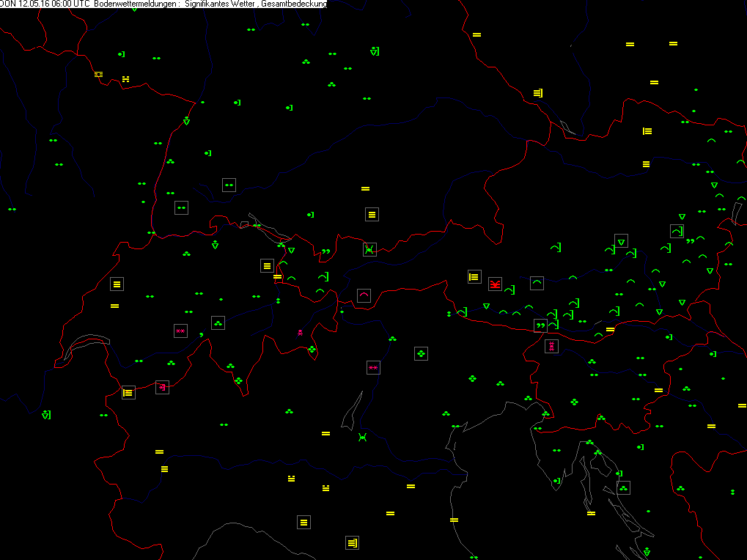The image size is (747, 560).
Task: Click boxed yellow fog symbol beside red snow
Action: click(x=474, y=277)
